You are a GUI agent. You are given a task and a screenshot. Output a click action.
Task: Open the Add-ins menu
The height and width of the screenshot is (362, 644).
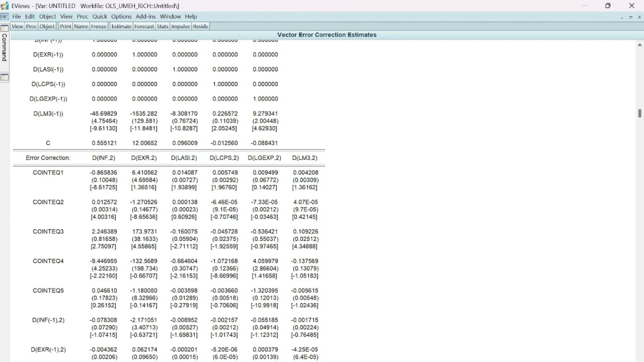click(146, 17)
